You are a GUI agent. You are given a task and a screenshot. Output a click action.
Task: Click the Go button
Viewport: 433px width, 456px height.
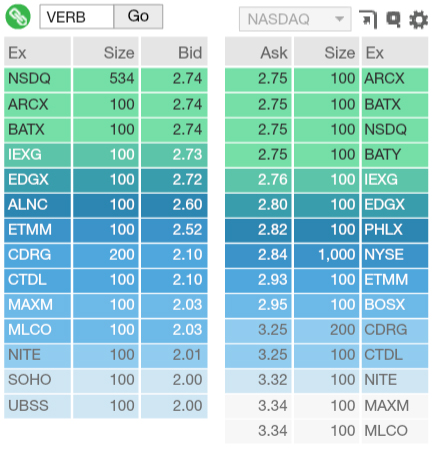(138, 16)
